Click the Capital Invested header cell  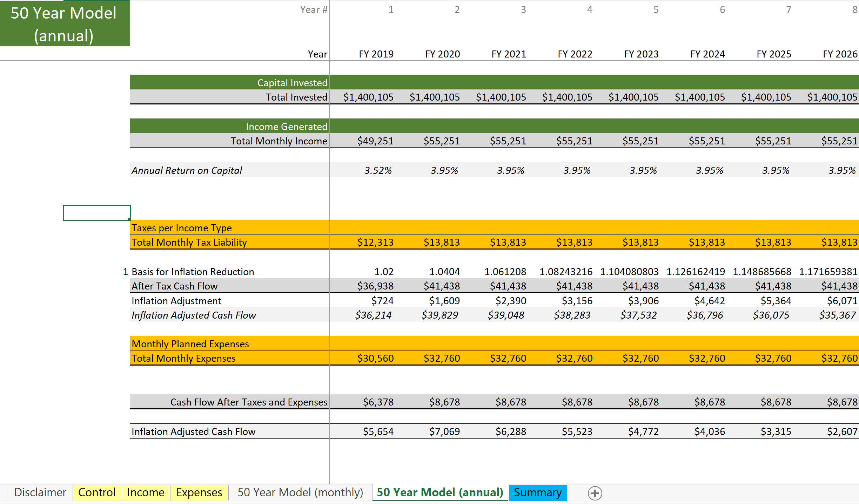(x=229, y=82)
